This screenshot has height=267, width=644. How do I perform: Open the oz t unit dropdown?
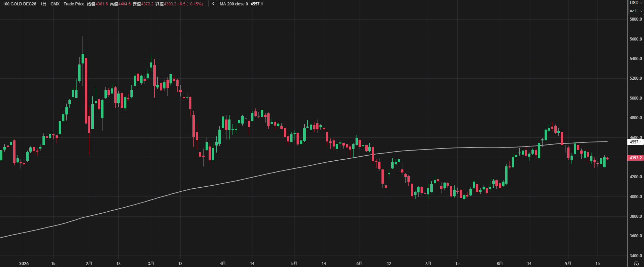pyautogui.click(x=636, y=11)
